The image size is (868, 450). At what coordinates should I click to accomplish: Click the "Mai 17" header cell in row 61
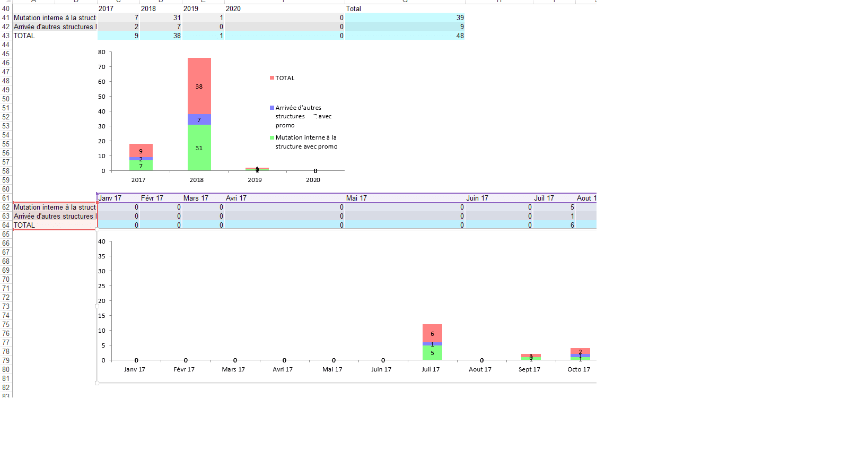[356, 198]
